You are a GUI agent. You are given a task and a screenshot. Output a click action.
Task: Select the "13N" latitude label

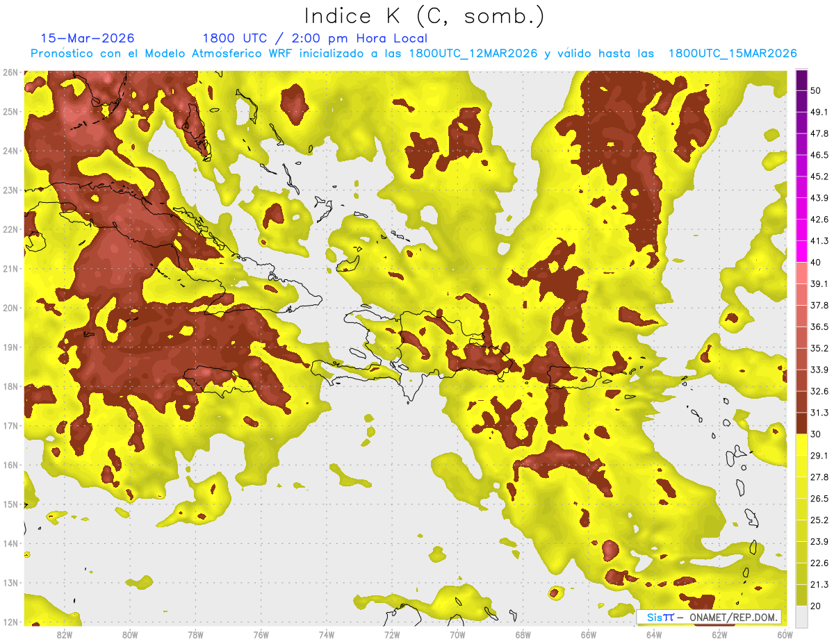10,582
